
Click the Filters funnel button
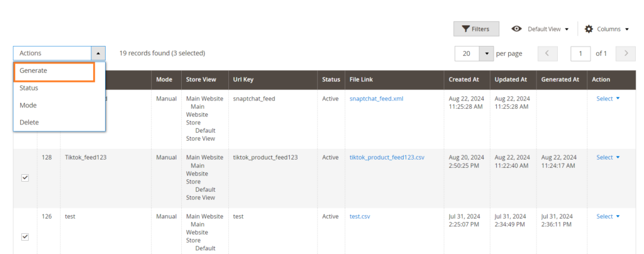476,29
